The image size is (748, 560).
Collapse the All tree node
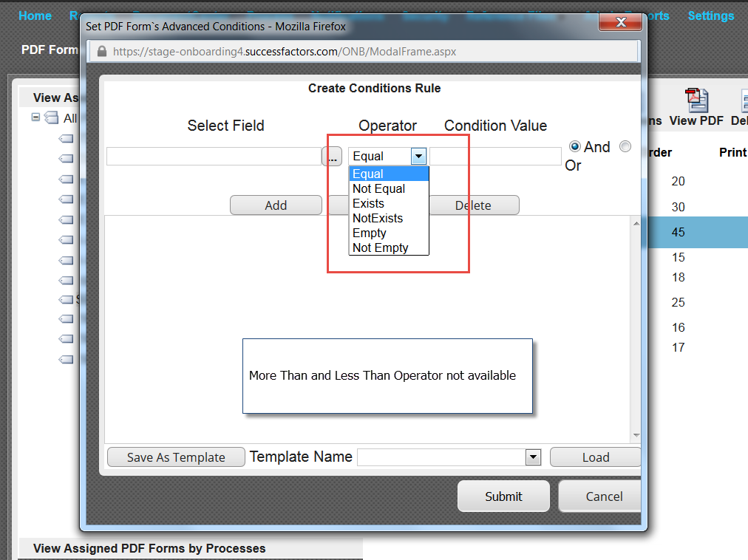(x=35, y=117)
